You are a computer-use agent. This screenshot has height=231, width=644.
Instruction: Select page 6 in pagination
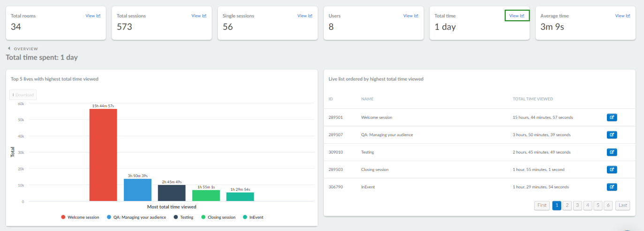pos(608,205)
